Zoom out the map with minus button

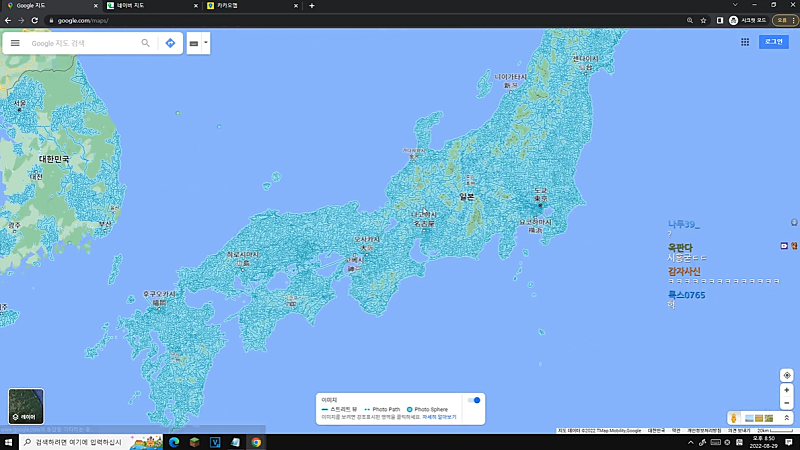(787, 404)
